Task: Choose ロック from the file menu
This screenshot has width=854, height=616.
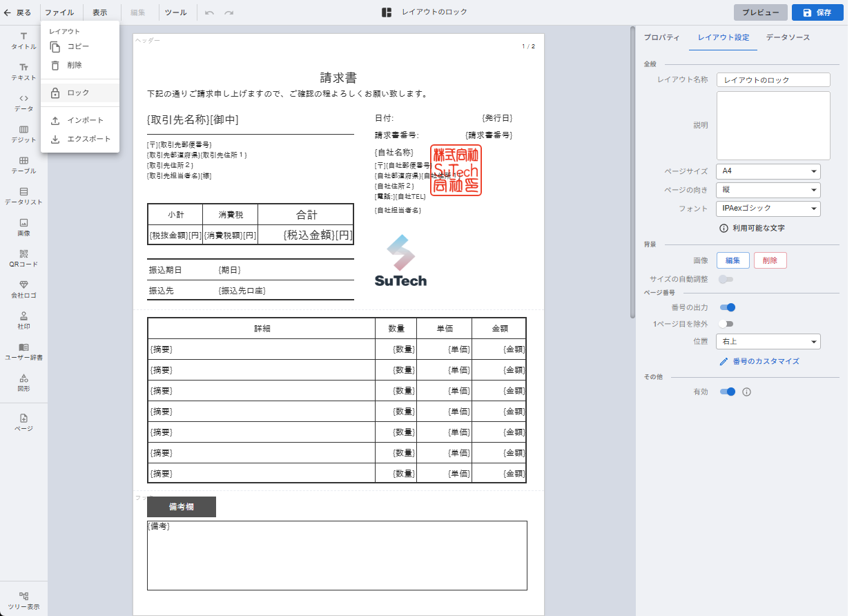Action: tap(78, 93)
